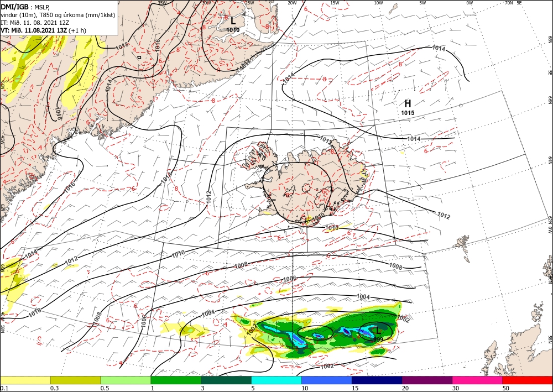This screenshot has height=392, width=553.
Task: Click the cyan 5–10 legend swatch
Action: tap(276, 380)
